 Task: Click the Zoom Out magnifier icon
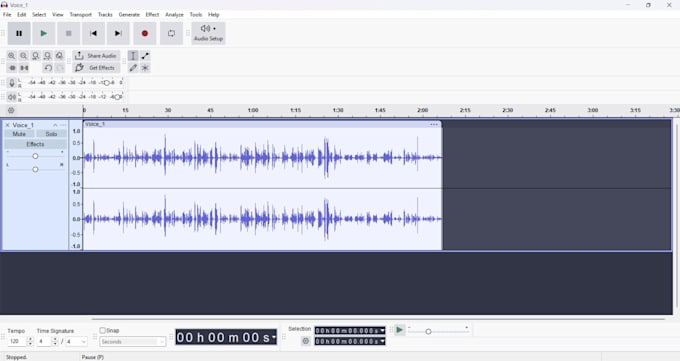(23, 56)
